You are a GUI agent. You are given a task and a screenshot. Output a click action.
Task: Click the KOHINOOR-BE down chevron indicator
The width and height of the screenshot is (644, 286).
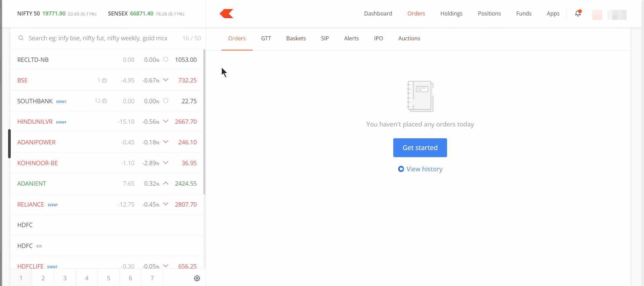tap(166, 163)
